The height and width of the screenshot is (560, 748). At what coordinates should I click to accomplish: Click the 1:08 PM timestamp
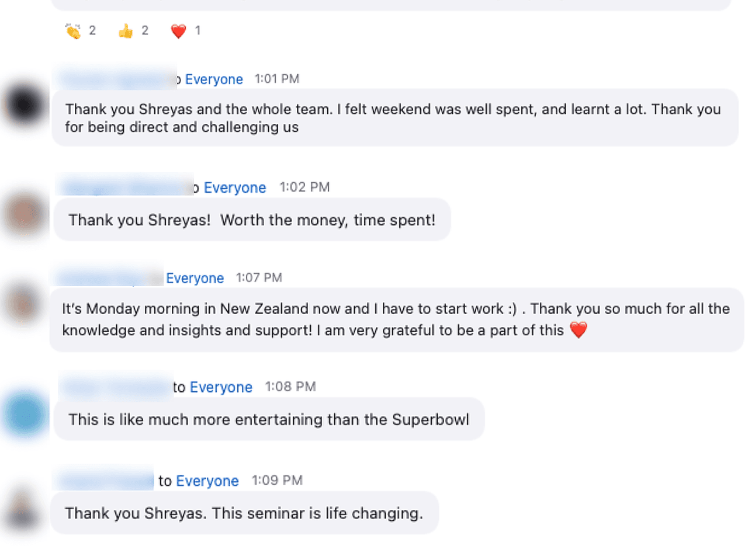point(290,387)
